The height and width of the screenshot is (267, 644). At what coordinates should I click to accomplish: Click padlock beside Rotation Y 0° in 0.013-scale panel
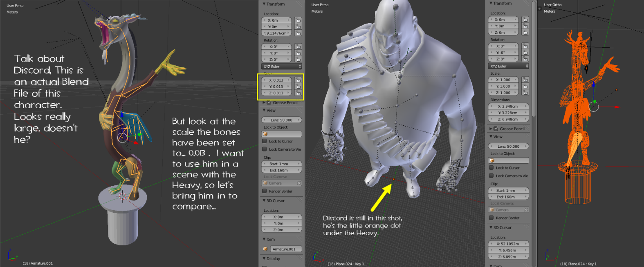298,53
